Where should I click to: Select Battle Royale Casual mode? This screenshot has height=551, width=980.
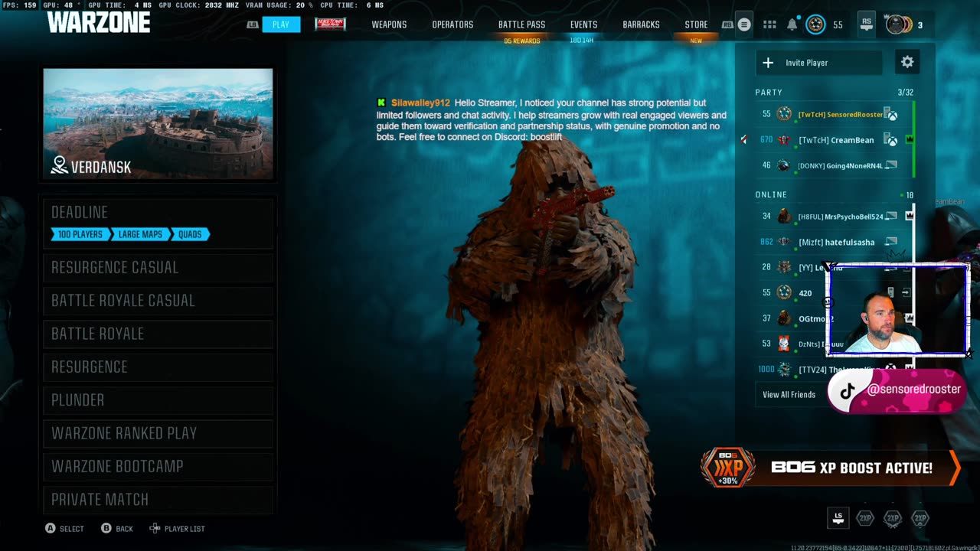pyautogui.click(x=158, y=300)
